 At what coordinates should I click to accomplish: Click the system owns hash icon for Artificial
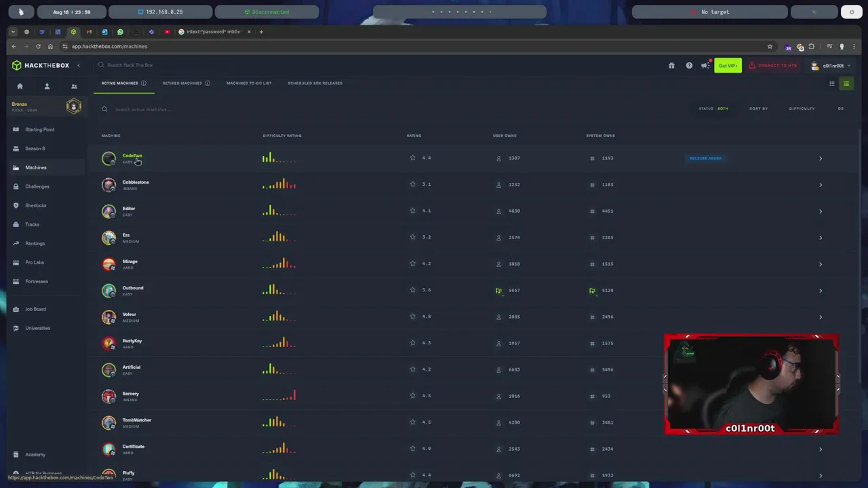click(592, 370)
